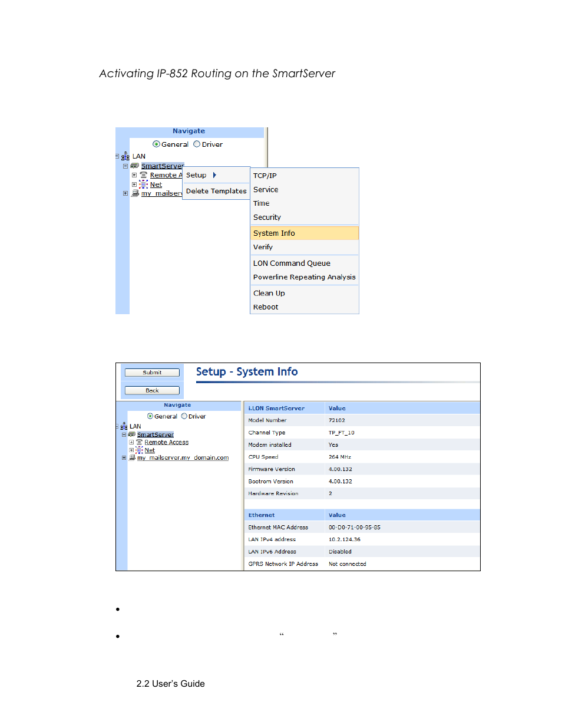The height and width of the screenshot is (728, 562).
Task: Open Net link in upper tree
Action: click(156, 185)
